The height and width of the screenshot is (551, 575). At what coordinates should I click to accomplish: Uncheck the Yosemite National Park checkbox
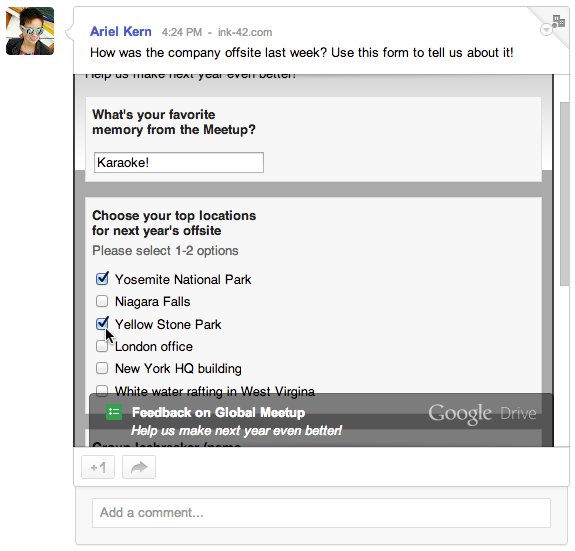[102, 279]
